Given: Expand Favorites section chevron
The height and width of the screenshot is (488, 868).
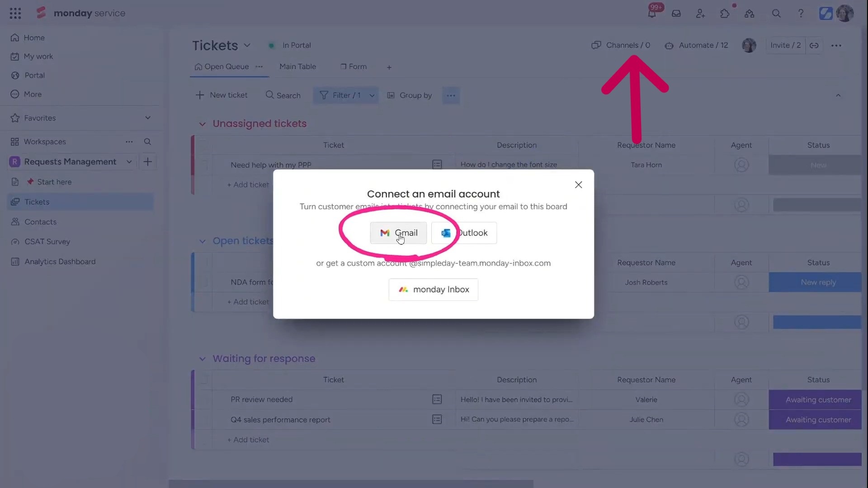Looking at the screenshot, I should tap(148, 118).
